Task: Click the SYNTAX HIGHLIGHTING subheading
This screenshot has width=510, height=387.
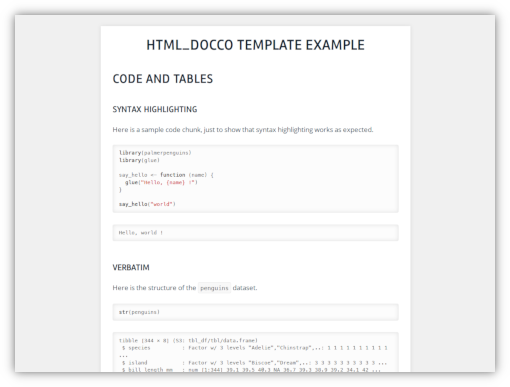Action: pos(155,109)
